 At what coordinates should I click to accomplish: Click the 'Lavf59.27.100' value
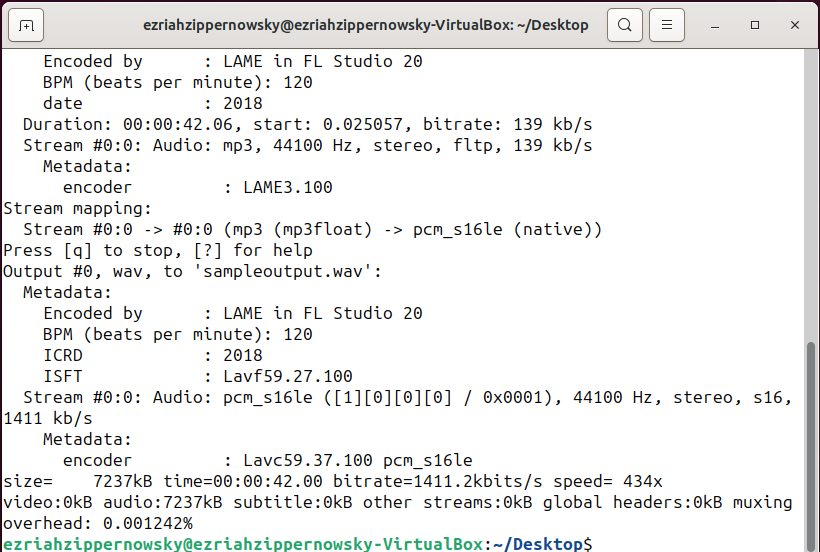[288, 376]
